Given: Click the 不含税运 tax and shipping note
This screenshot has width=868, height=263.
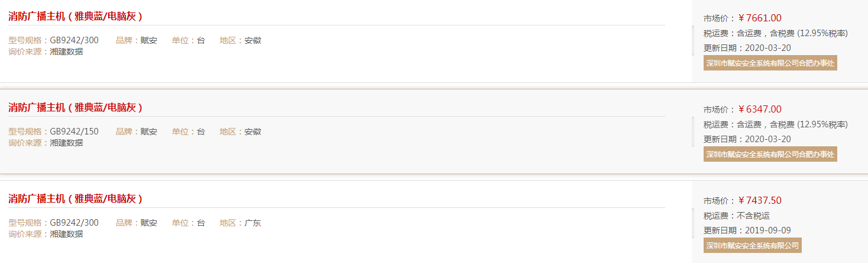Looking at the screenshot, I should click(753, 216).
